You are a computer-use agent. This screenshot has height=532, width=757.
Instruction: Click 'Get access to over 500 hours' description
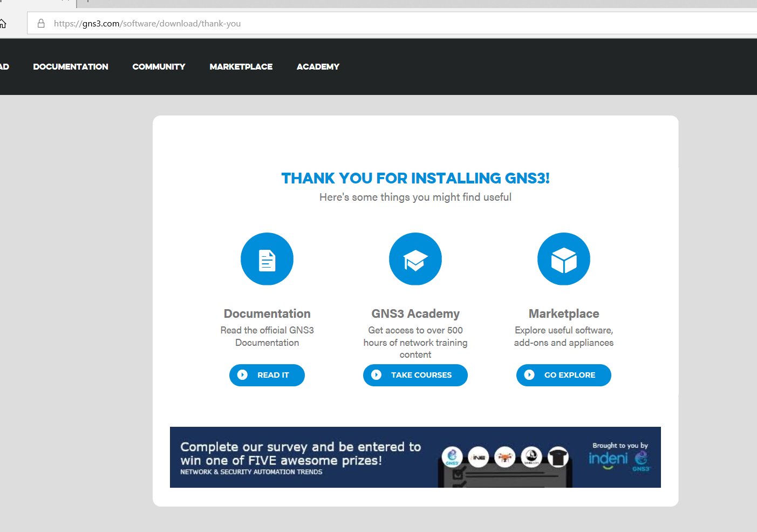415,342
